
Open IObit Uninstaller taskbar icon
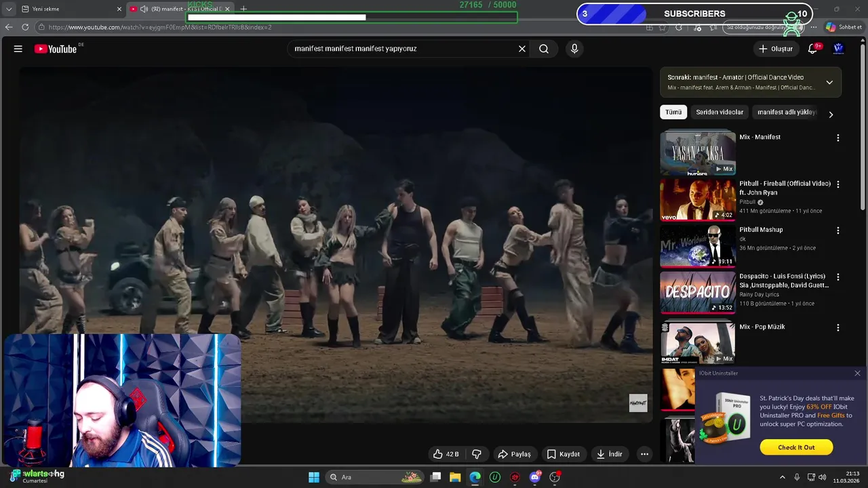click(495, 477)
